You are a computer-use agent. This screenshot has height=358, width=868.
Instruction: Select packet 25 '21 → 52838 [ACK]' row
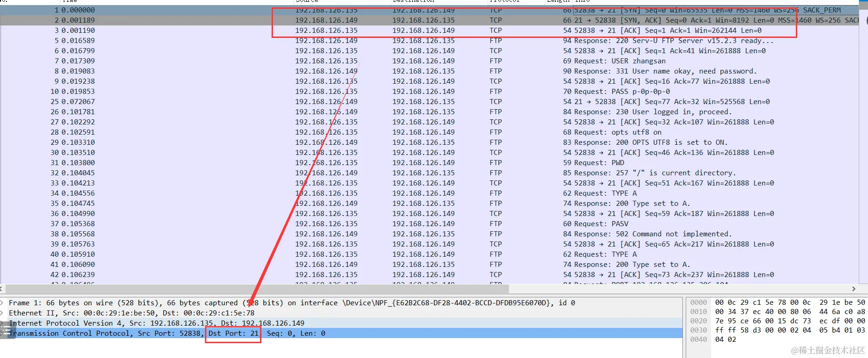click(x=430, y=102)
